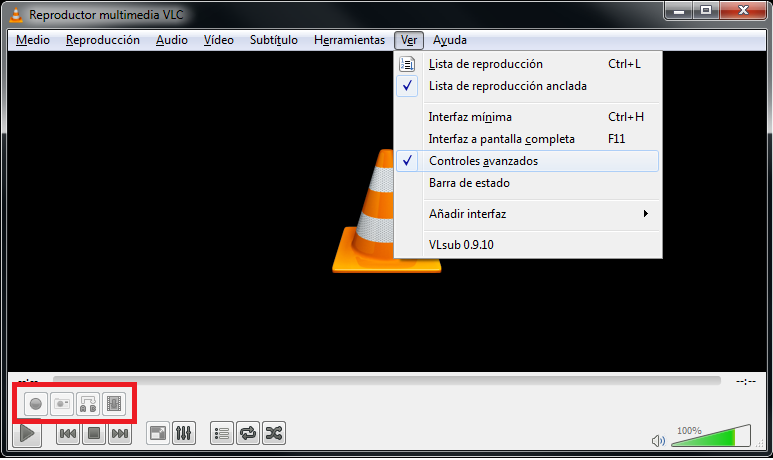Close the VLC window
The width and height of the screenshot is (773, 460).
pos(743,10)
